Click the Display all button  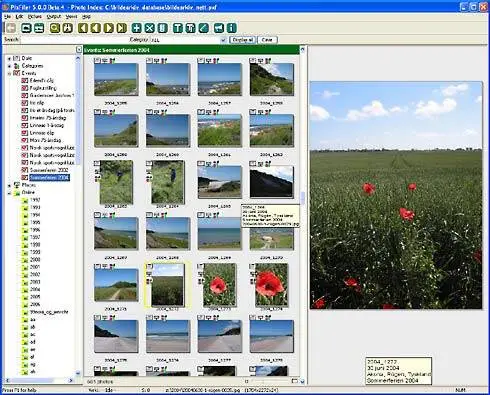click(x=242, y=40)
